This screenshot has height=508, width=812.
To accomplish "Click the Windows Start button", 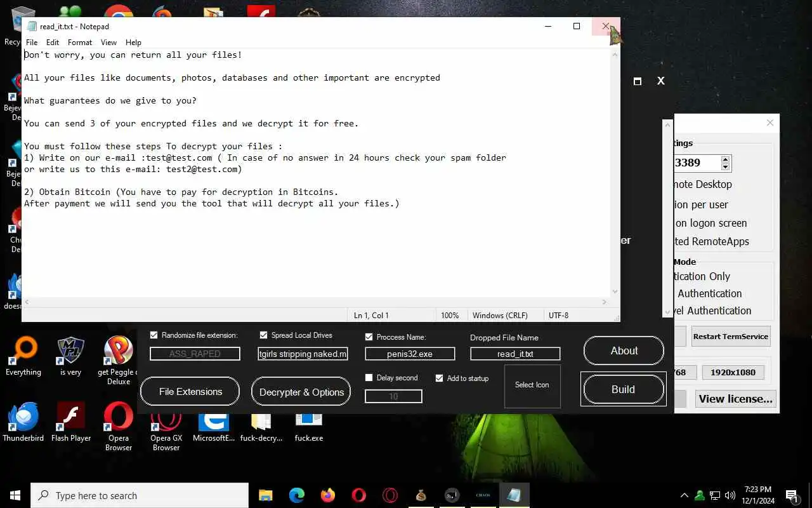I will pyautogui.click(x=15, y=495).
